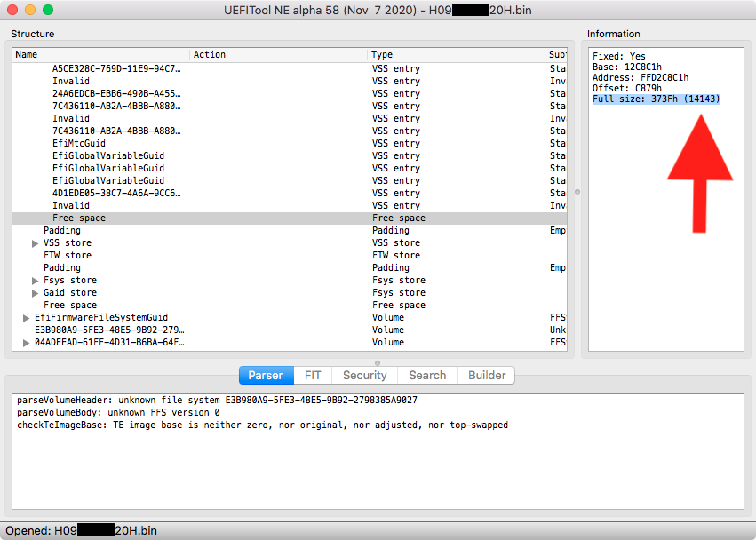Click the Type column header

coord(456,54)
